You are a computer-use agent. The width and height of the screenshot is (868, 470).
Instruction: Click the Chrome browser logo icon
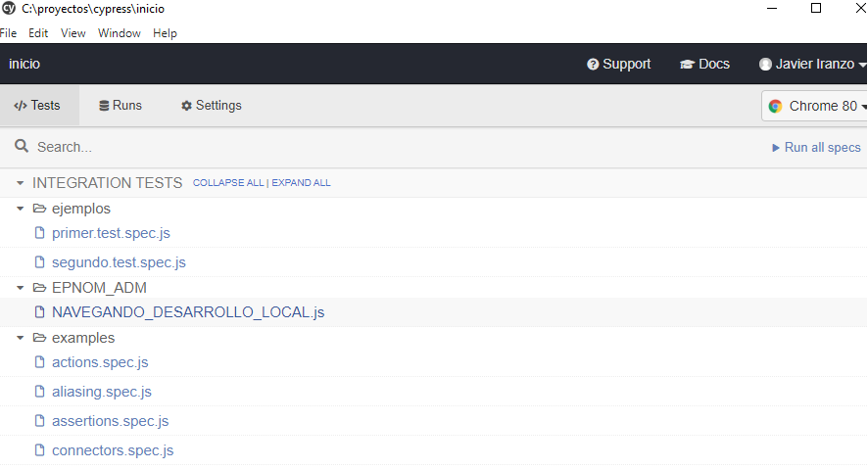pos(775,106)
